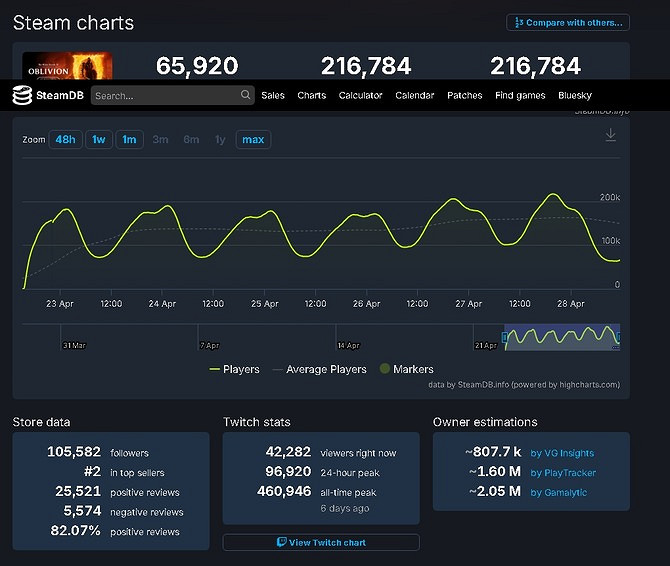The width and height of the screenshot is (670, 566).
Task: Toggle the Players series in legend
Action: tap(234, 369)
